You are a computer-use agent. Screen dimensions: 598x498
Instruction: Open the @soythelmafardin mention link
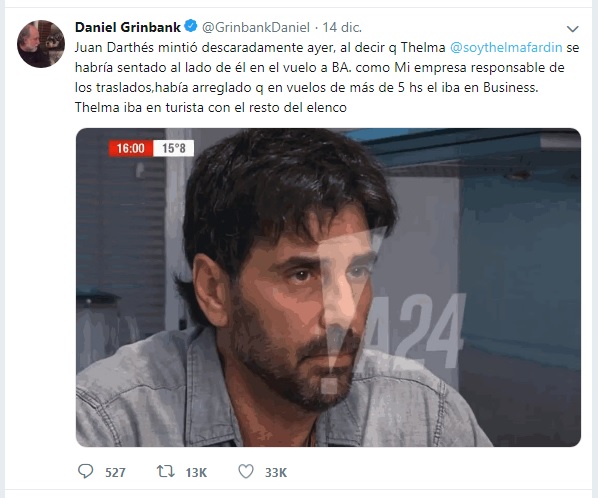pyautogui.click(x=506, y=48)
